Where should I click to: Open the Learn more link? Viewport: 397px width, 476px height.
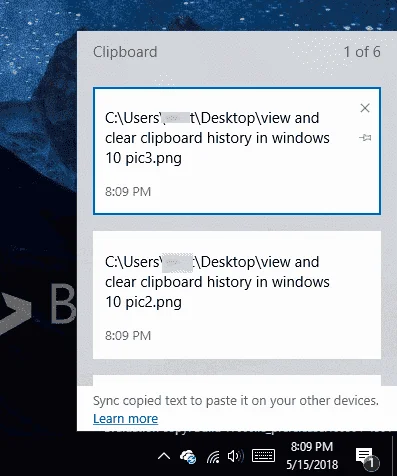tap(125, 419)
